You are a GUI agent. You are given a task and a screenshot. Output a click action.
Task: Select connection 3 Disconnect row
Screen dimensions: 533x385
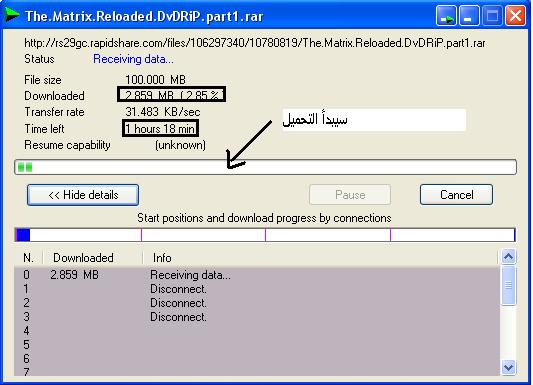coord(257,317)
